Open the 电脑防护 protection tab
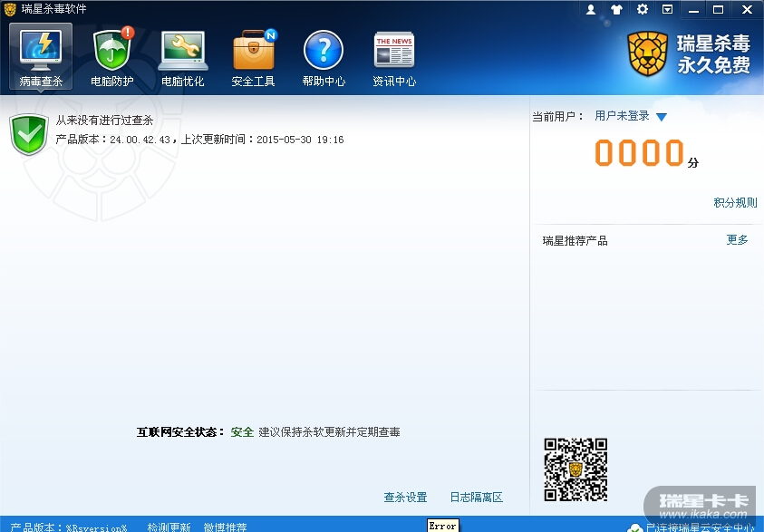764x532 pixels. coord(112,56)
